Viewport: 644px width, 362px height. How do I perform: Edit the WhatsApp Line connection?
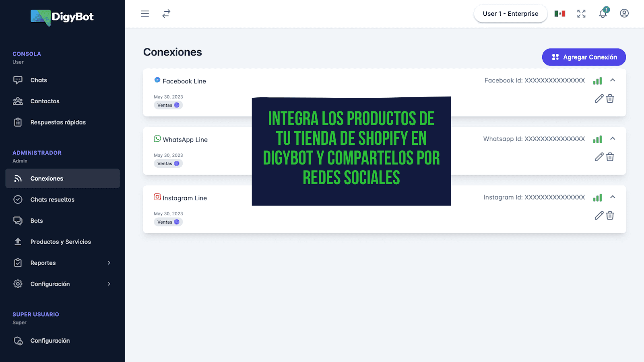(x=599, y=157)
